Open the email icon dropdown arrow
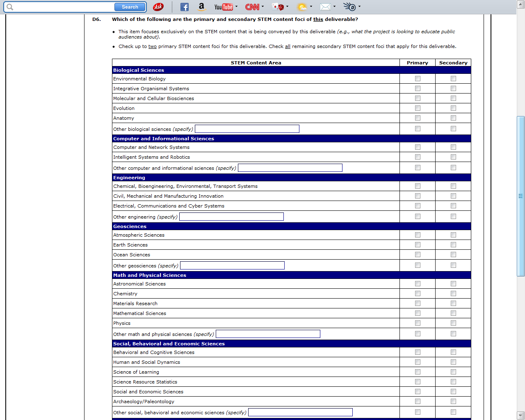525x420 pixels. (335, 7)
